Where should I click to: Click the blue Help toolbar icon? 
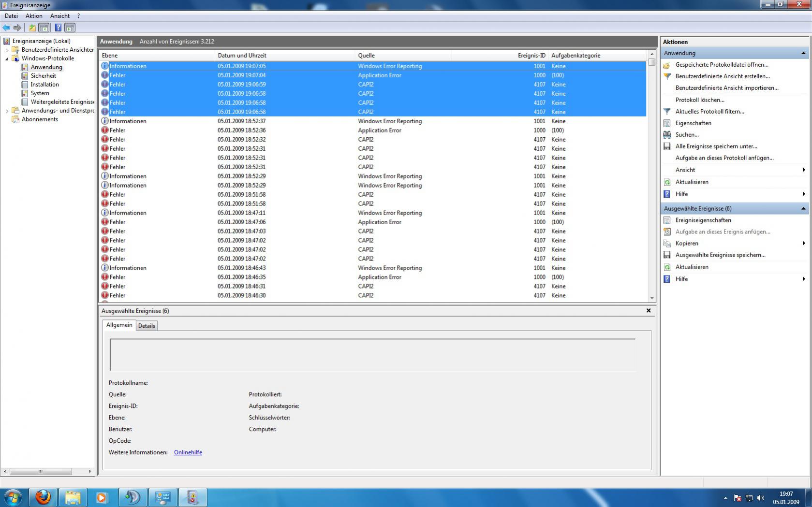[x=58, y=28]
